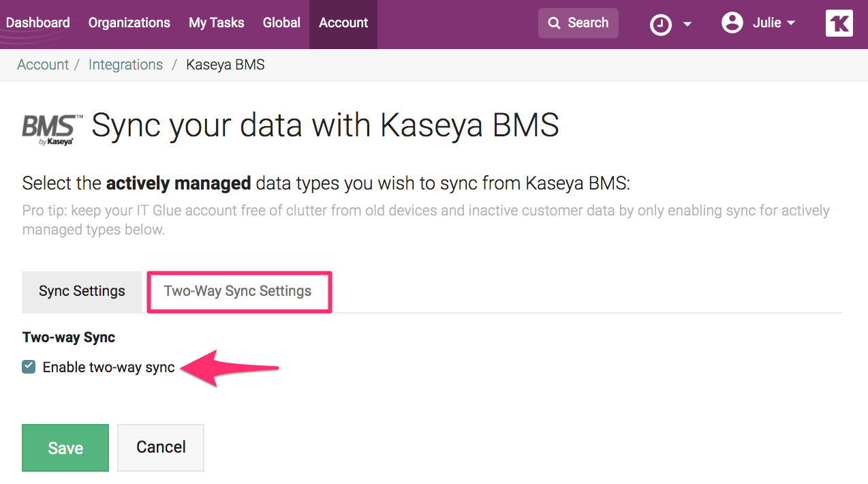This screenshot has height=484, width=868.
Task: Select the Two-Way Sync Settings tab
Action: (x=238, y=291)
